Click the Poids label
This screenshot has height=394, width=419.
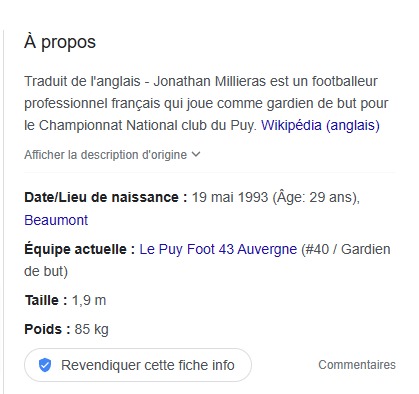pos(47,329)
